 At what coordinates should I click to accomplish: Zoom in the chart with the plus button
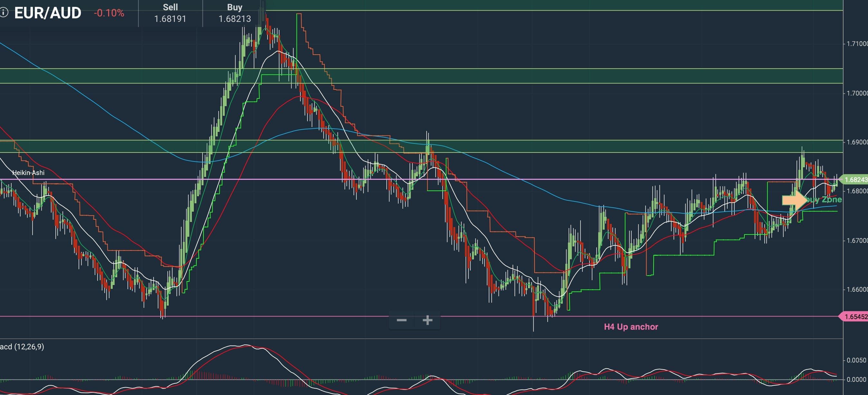click(427, 320)
